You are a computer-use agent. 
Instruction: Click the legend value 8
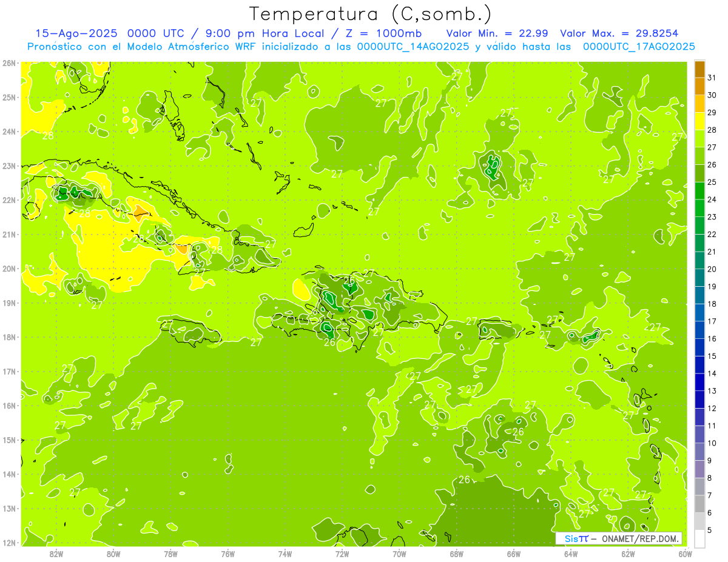click(x=710, y=478)
